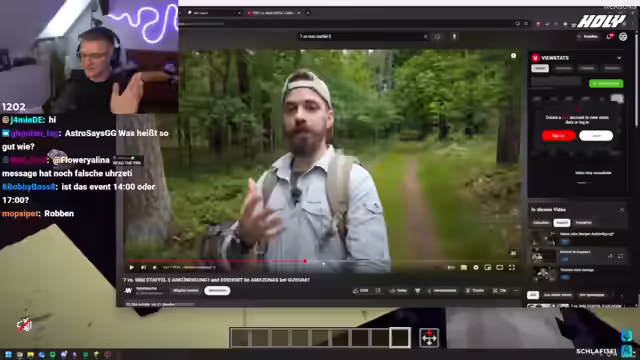Open a new browser tab
Viewport: 640px width, 360px height.
click(308, 13)
